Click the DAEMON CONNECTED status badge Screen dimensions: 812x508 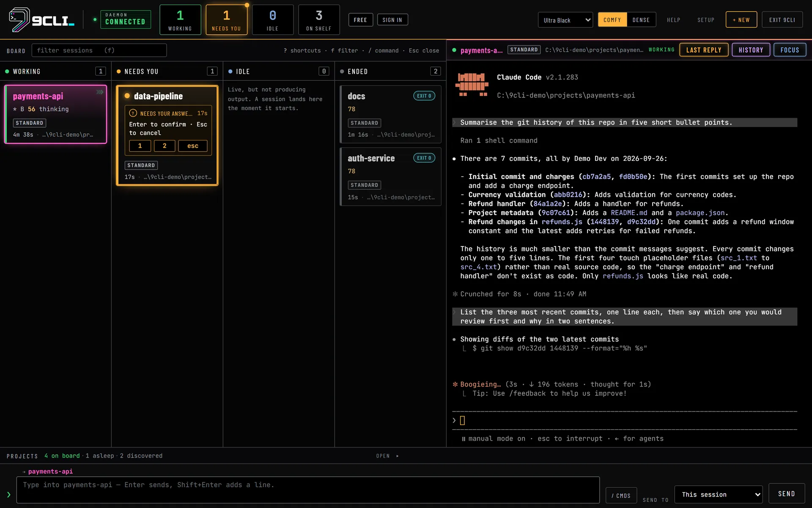pyautogui.click(x=125, y=19)
